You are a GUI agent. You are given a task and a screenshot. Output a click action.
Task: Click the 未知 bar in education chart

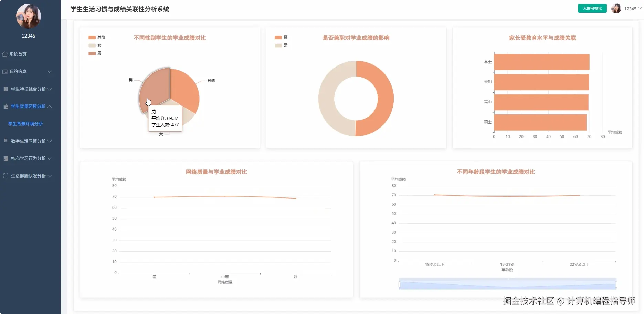(542, 82)
